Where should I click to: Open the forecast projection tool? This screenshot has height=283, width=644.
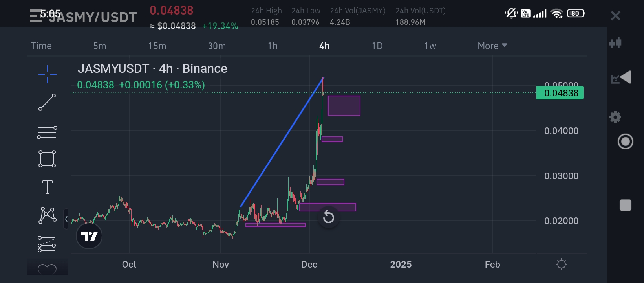point(47,243)
